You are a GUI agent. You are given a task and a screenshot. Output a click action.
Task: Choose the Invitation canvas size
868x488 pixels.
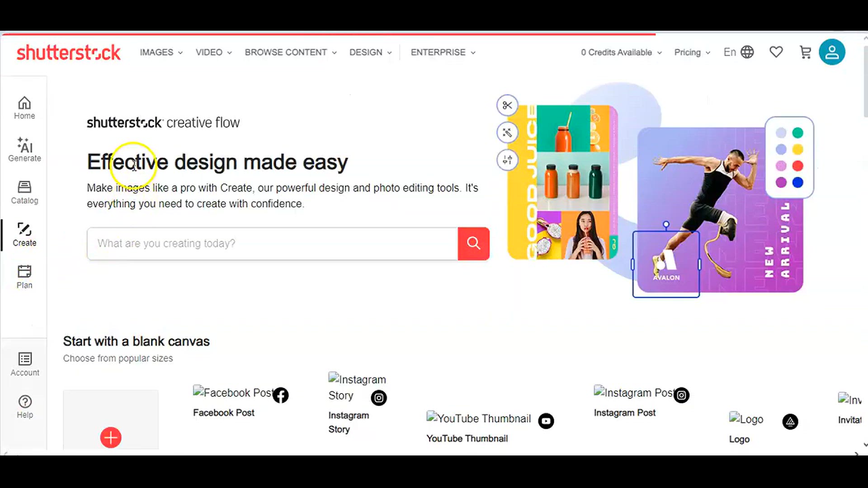tap(850, 409)
